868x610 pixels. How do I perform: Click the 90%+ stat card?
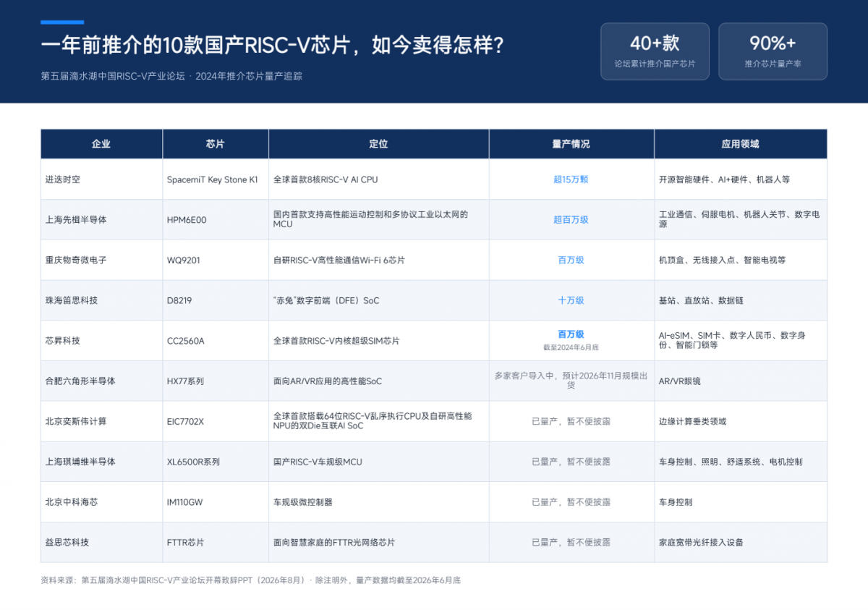click(773, 51)
